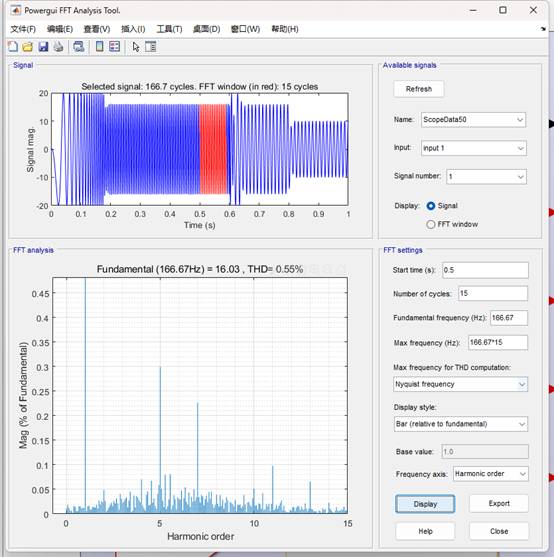
Task: Click the Export button
Action: [499, 503]
